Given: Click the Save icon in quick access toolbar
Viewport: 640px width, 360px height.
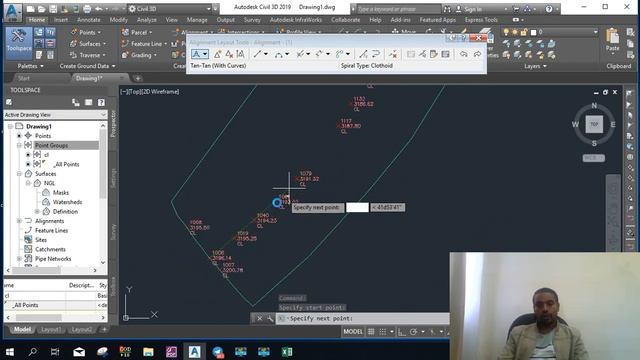Looking at the screenshot, I should click(x=53, y=9).
